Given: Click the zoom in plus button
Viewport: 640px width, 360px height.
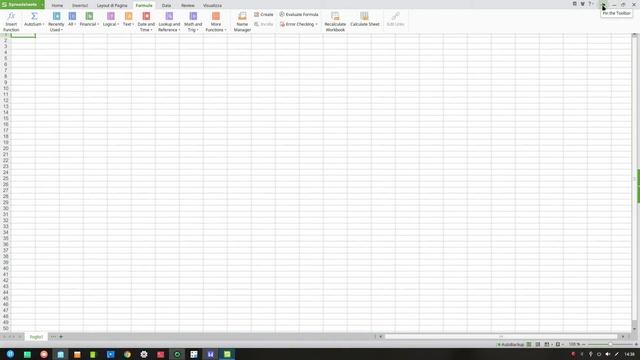Looking at the screenshot, I should [636, 344].
